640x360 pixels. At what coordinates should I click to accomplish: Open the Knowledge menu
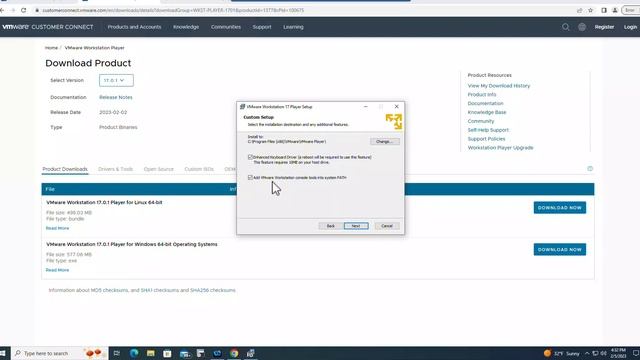(186, 27)
